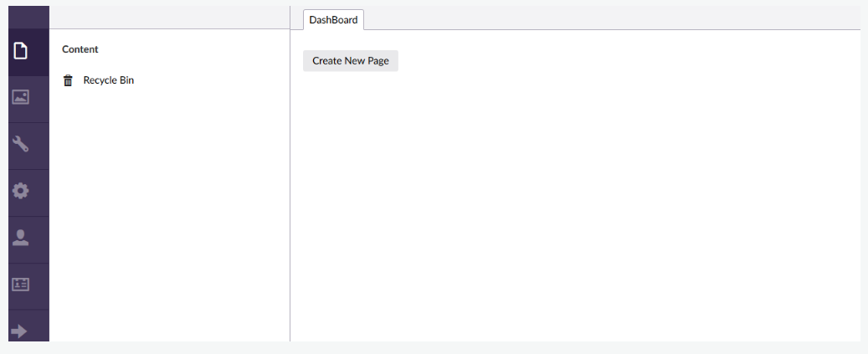Switch to the DashBoard tab
This screenshot has height=354, width=868.
[x=333, y=20]
